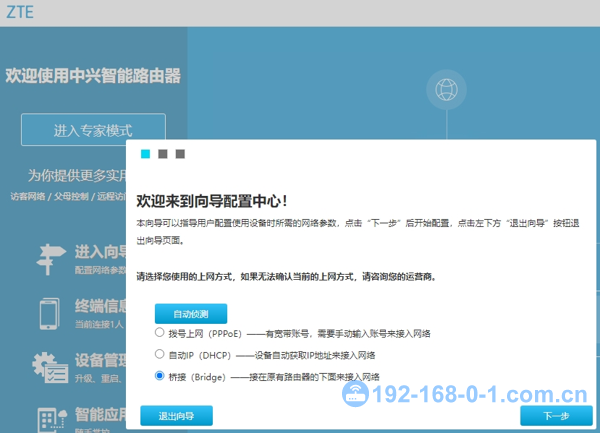Click 退出向导 to exit wizard
The image size is (600, 433).
coord(176,416)
